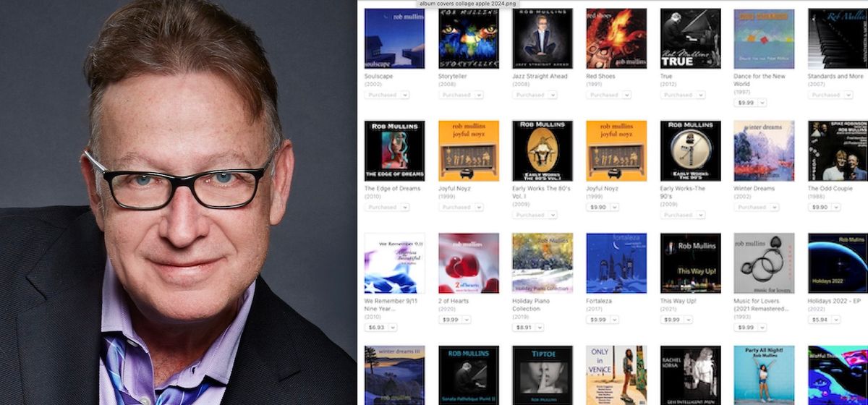Click the Fortaleza album cover

pyautogui.click(x=616, y=263)
